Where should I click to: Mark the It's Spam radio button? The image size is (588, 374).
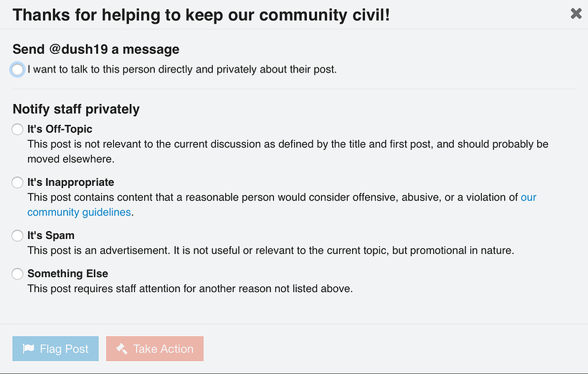[x=18, y=235]
